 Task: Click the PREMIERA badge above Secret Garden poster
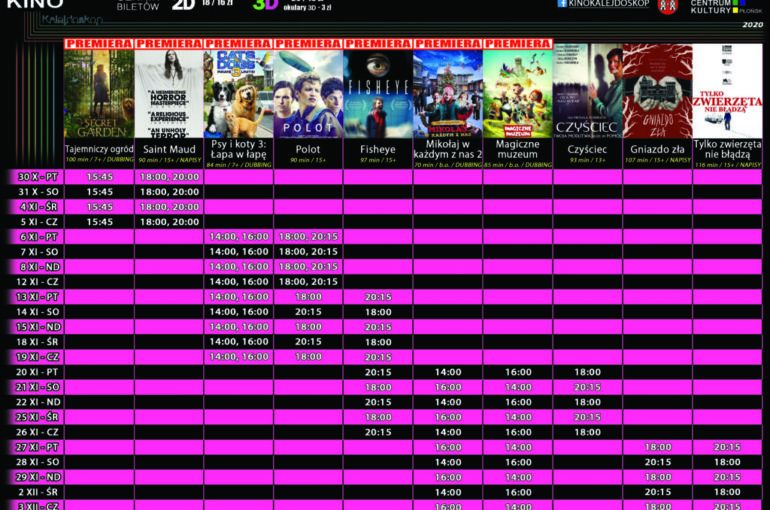point(99,44)
